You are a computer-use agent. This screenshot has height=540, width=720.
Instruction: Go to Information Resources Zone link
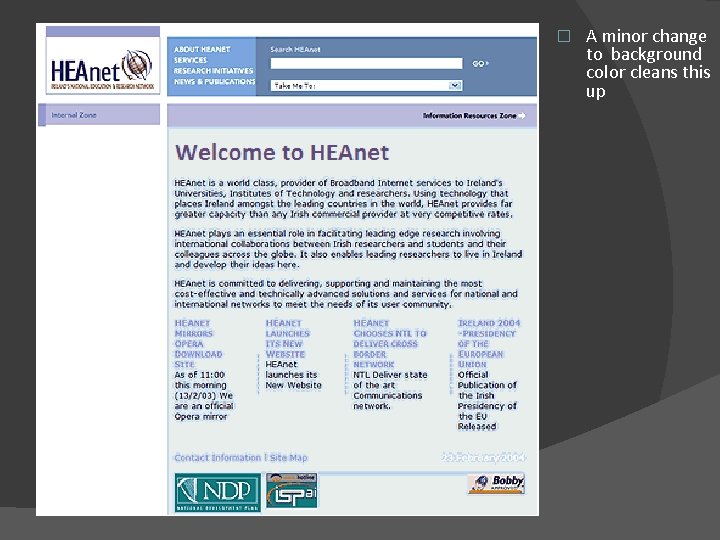[x=469, y=116]
